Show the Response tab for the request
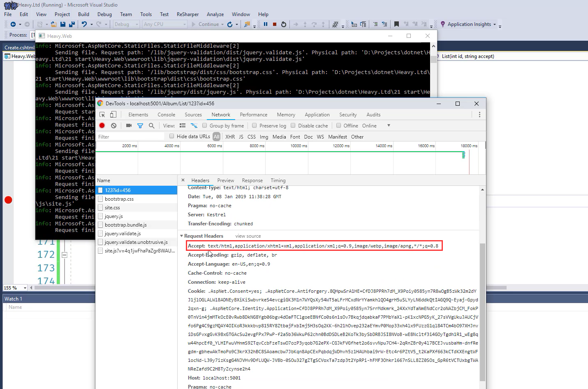 click(252, 181)
